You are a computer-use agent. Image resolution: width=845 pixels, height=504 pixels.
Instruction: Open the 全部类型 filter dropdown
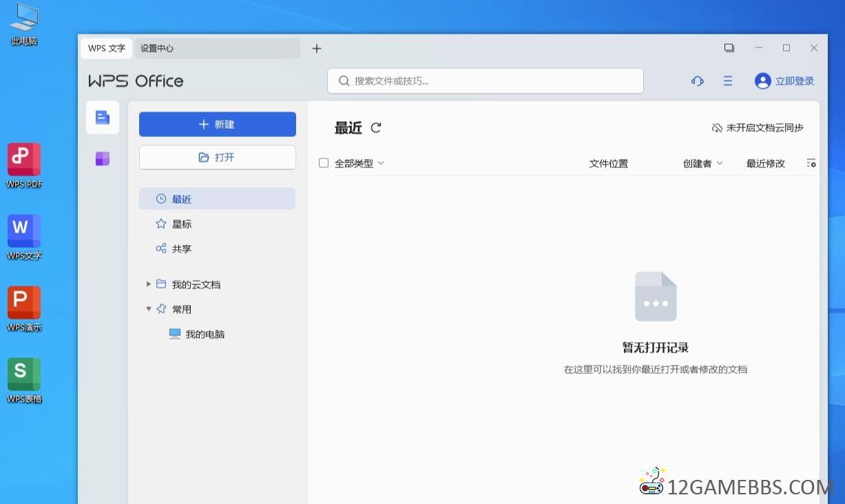(359, 163)
